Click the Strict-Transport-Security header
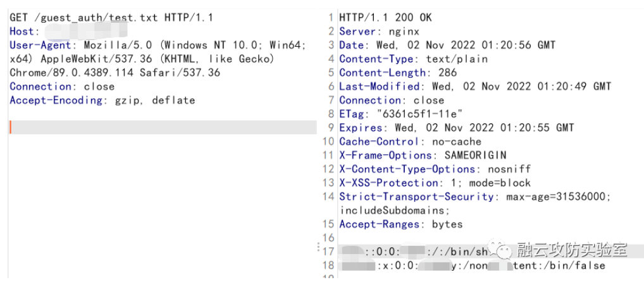Viewport: 644px width, 287px height. (x=416, y=197)
